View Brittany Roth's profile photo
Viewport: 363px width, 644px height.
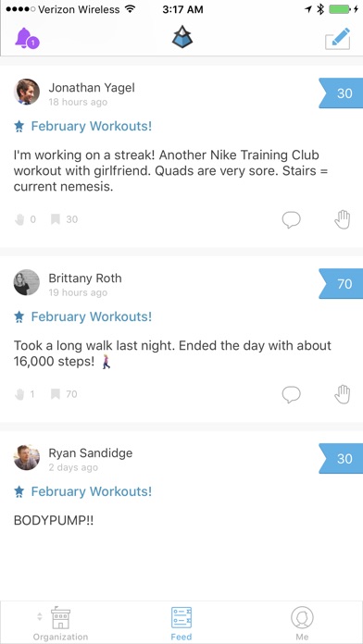(x=27, y=282)
